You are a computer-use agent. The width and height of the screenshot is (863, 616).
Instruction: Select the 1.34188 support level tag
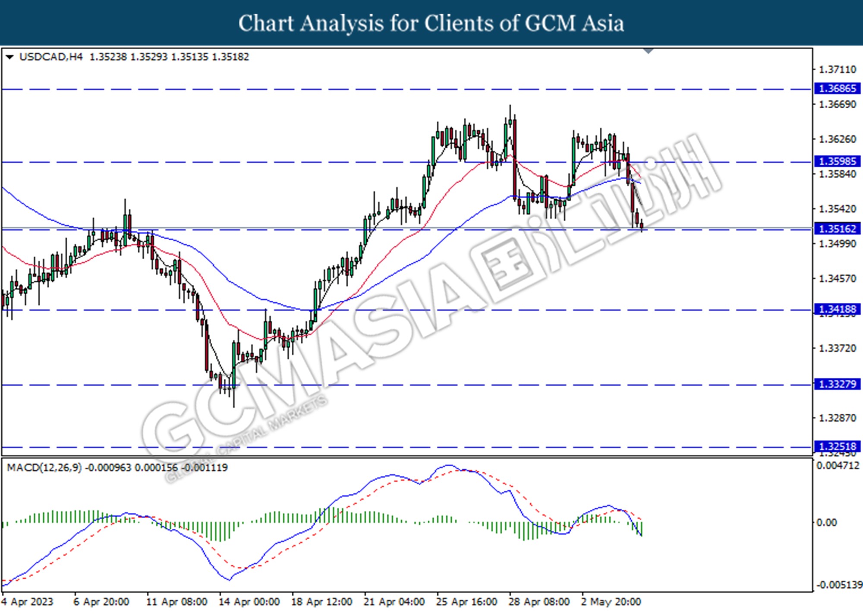pos(837,309)
